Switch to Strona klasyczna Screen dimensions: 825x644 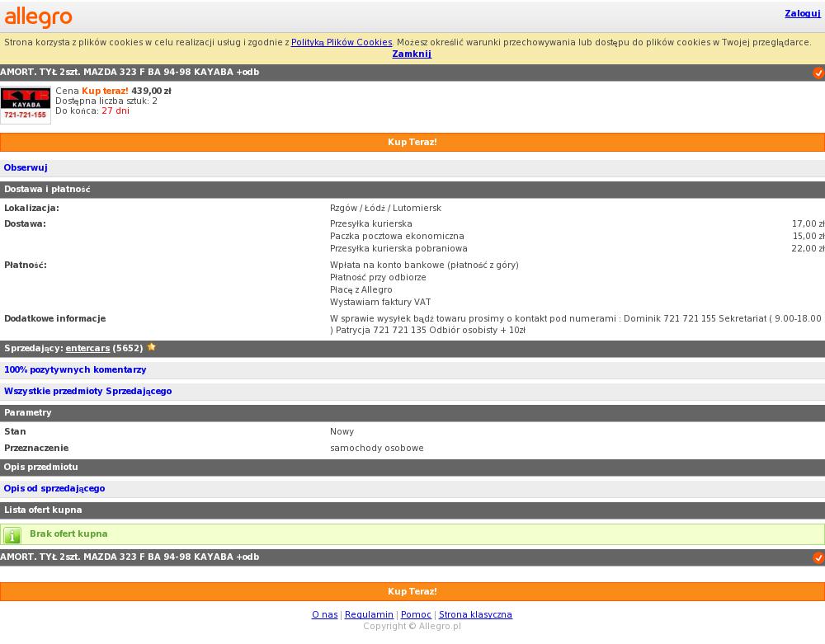click(475, 614)
